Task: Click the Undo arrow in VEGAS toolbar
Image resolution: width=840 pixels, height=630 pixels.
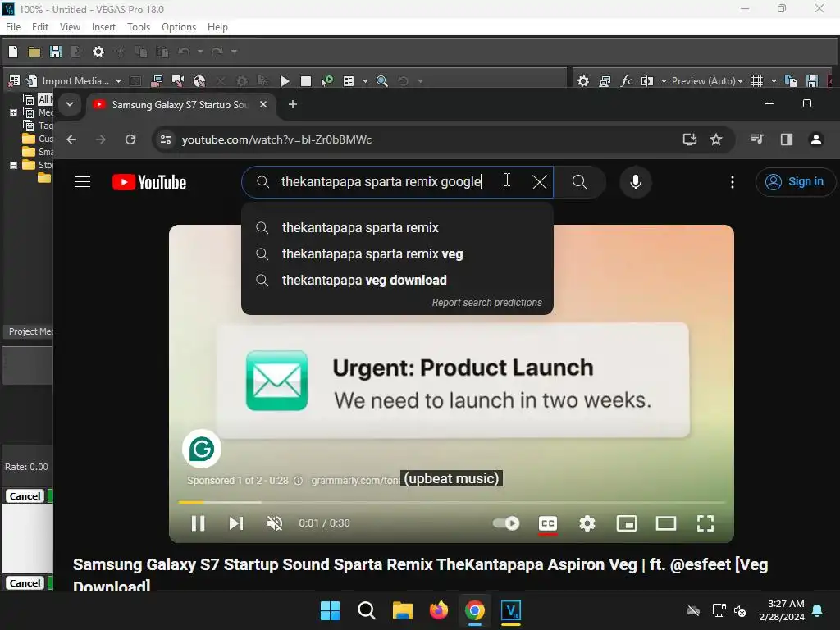Action: click(184, 52)
